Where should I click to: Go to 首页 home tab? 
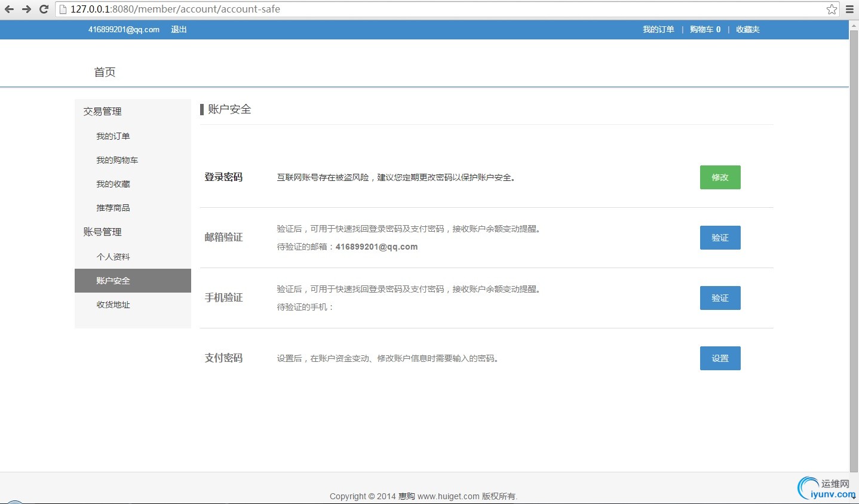coord(105,72)
